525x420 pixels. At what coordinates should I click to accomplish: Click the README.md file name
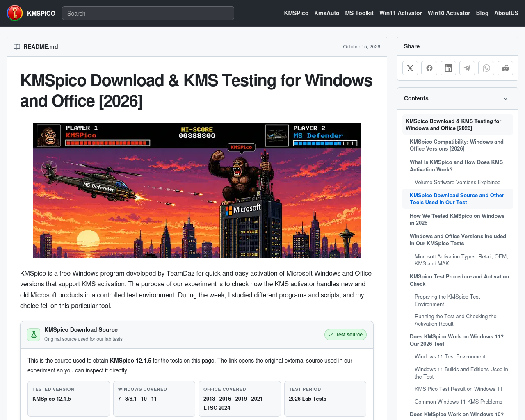[x=41, y=47]
